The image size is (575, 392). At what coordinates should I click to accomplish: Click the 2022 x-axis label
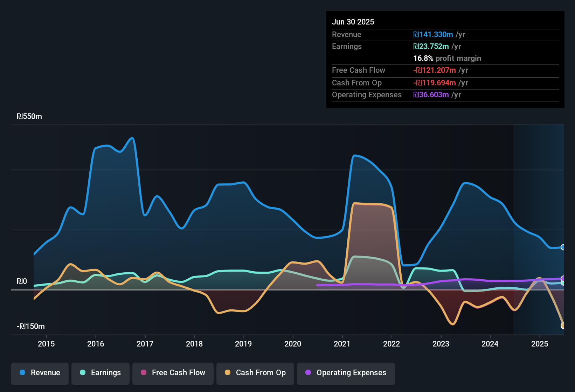[392, 344]
